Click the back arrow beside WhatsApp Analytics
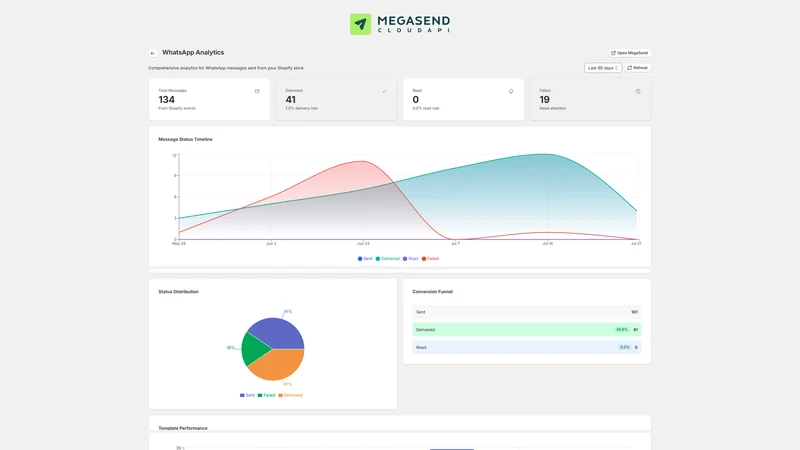The width and height of the screenshot is (800, 450). [153, 53]
